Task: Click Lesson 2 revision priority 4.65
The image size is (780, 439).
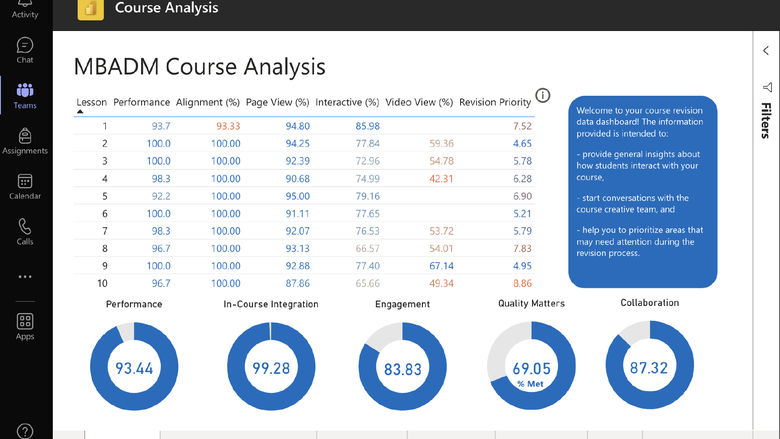Action: tap(522, 144)
